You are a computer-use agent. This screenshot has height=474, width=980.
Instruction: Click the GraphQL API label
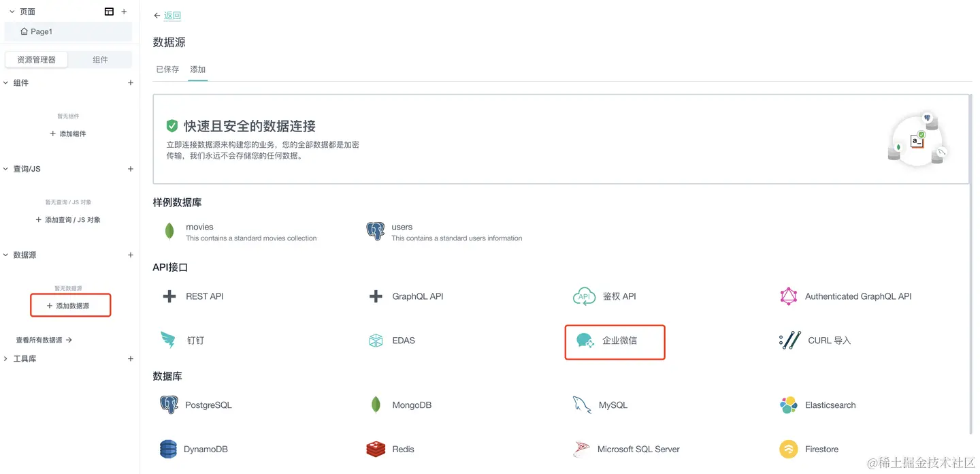(418, 296)
